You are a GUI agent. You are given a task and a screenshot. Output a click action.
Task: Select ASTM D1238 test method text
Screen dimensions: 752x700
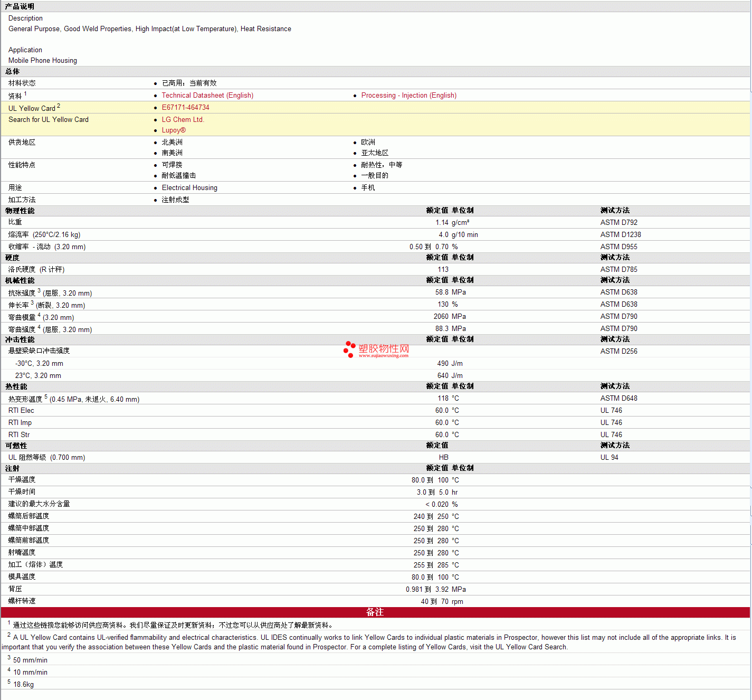(x=621, y=235)
